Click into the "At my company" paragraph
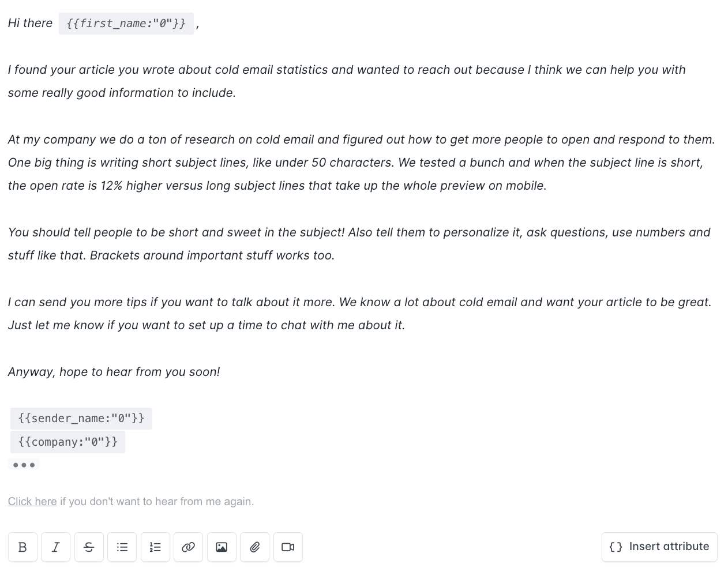This screenshot has height=572, width=728. click(x=362, y=163)
